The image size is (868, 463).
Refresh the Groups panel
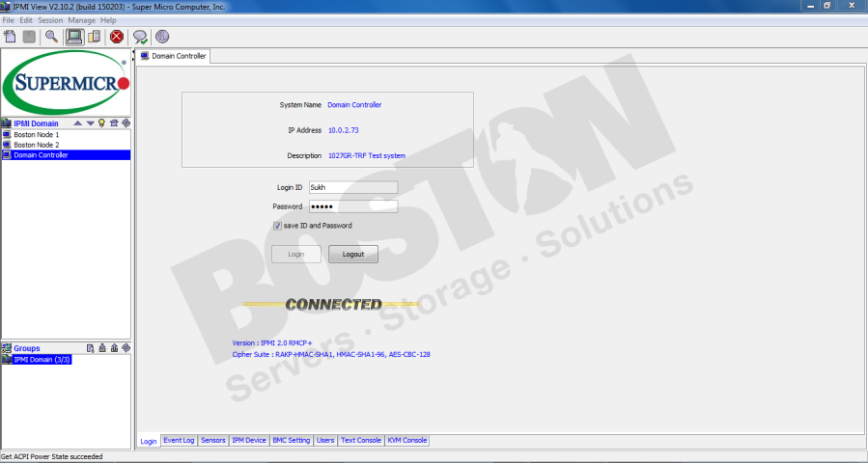(x=126, y=348)
